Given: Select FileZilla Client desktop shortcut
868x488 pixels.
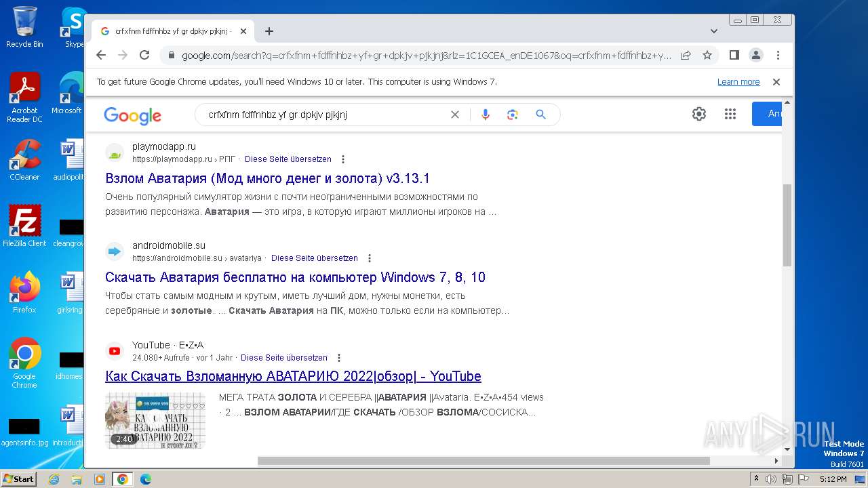Looking at the screenshot, I should [x=24, y=226].
